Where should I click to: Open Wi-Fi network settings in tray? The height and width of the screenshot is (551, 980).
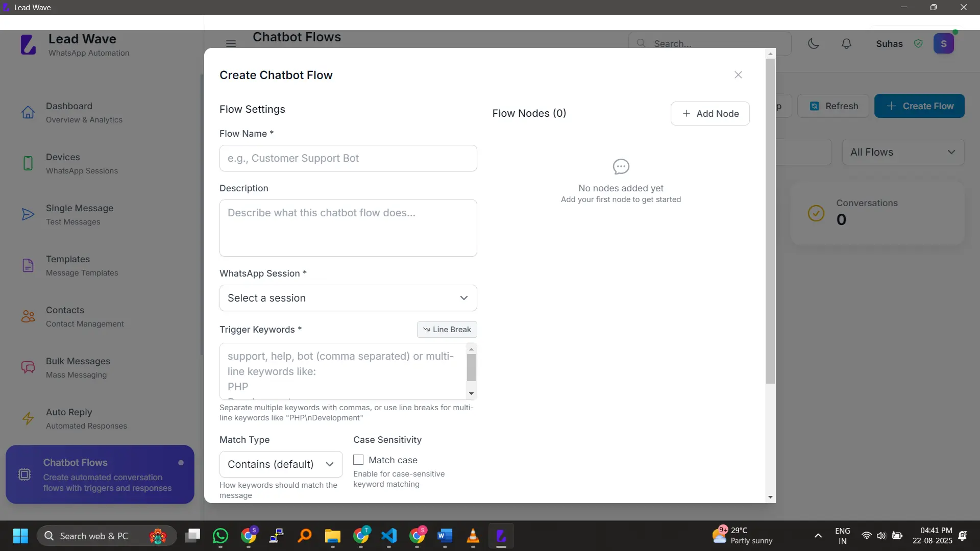coord(866,536)
